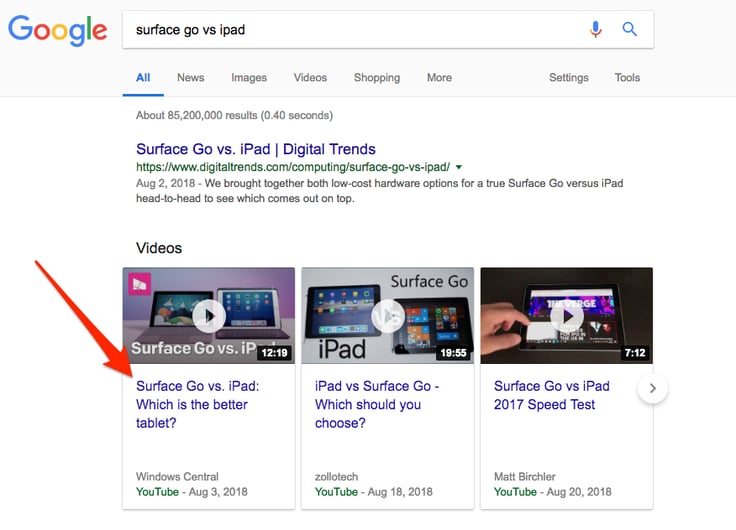736x530 pixels.
Task: Click the 12:19 duration badge
Action: pos(275,353)
